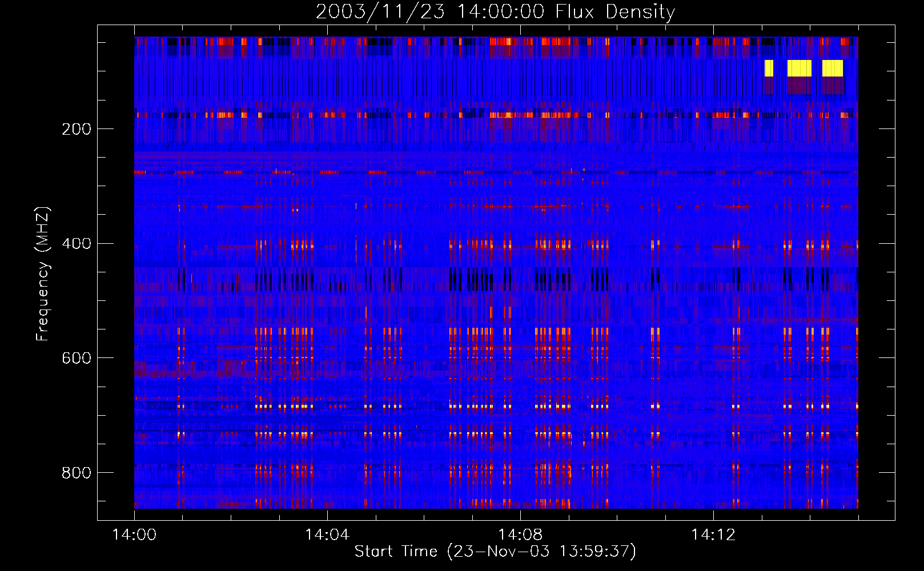Screen dimensions: 924x571
Task: Click the 'Start Time (23-Nov-03 13:59:37)' label
Action: [495, 552]
